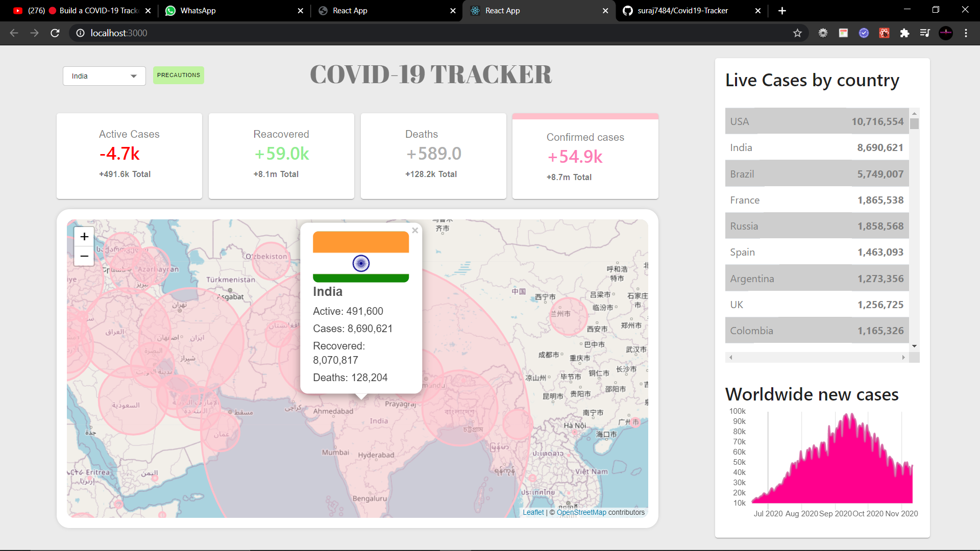Close the GitHub Covid19-Tracker tab

(758, 11)
